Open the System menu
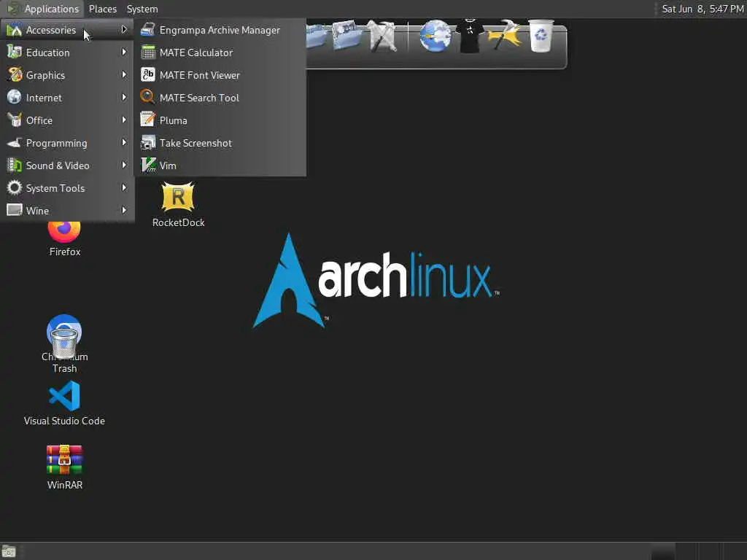 click(142, 9)
